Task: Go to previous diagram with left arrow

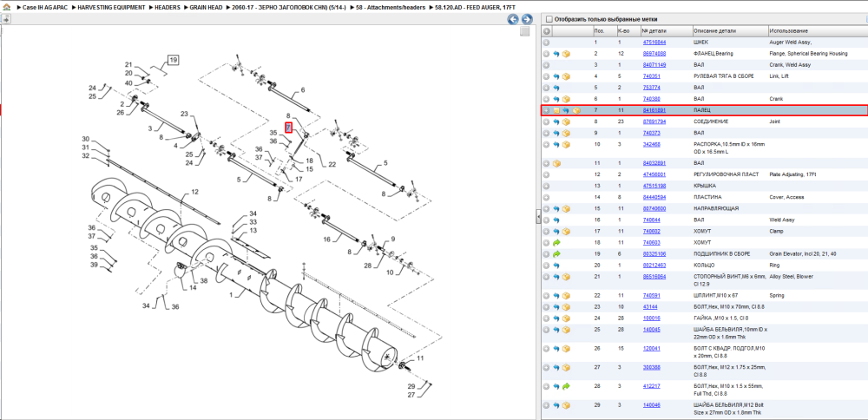Action: (513, 19)
